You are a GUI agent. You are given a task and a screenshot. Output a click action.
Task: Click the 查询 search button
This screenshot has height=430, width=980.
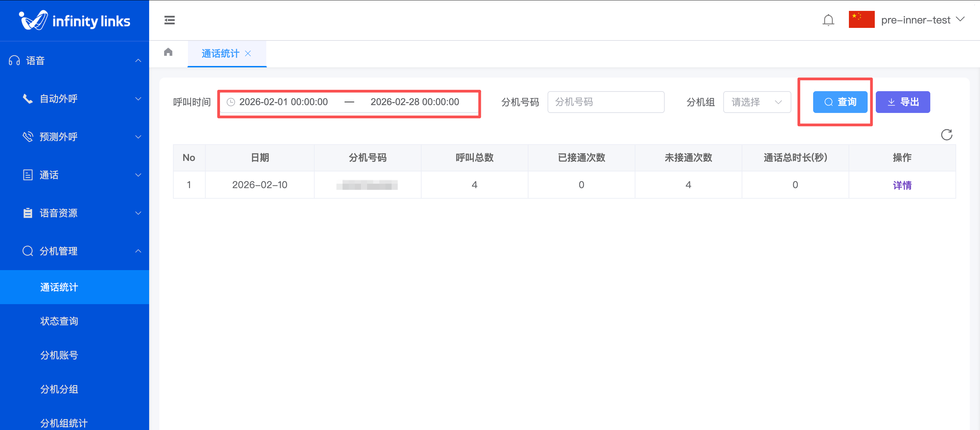(840, 102)
